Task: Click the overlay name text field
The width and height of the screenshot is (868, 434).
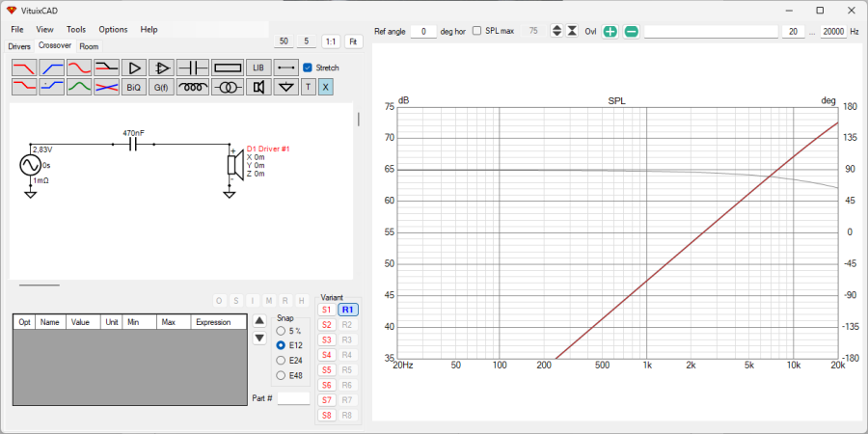Action: pos(712,32)
